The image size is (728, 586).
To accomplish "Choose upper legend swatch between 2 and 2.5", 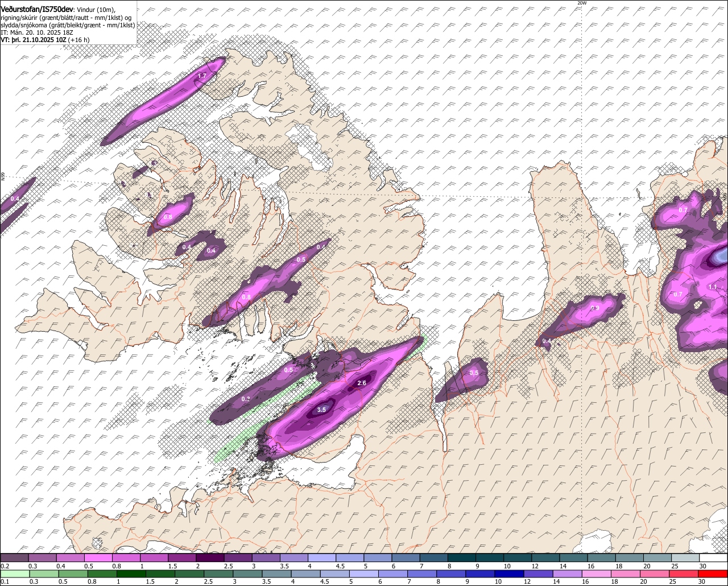I will (x=210, y=558).
